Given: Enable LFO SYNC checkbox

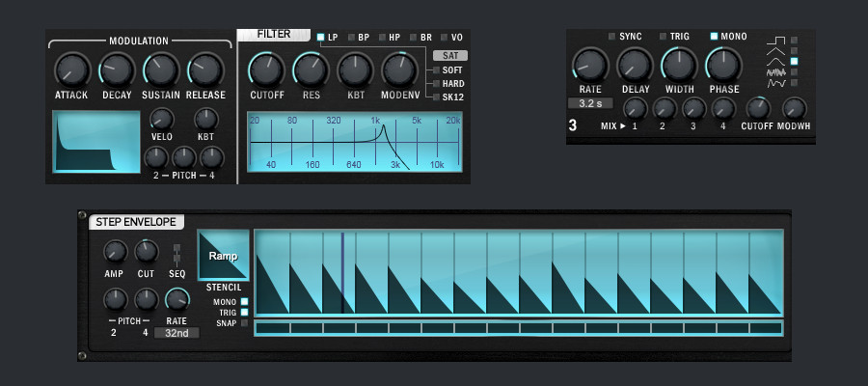Looking at the screenshot, I should coord(612,37).
